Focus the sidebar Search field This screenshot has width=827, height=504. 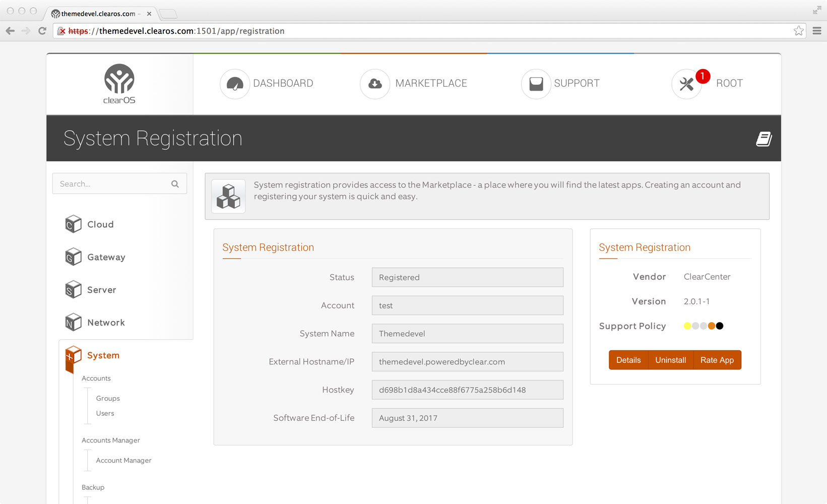tap(119, 183)
